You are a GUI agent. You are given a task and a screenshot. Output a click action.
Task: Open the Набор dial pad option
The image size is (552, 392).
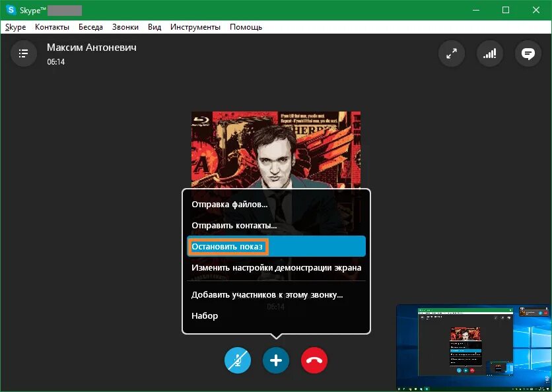tap(277, 316)
